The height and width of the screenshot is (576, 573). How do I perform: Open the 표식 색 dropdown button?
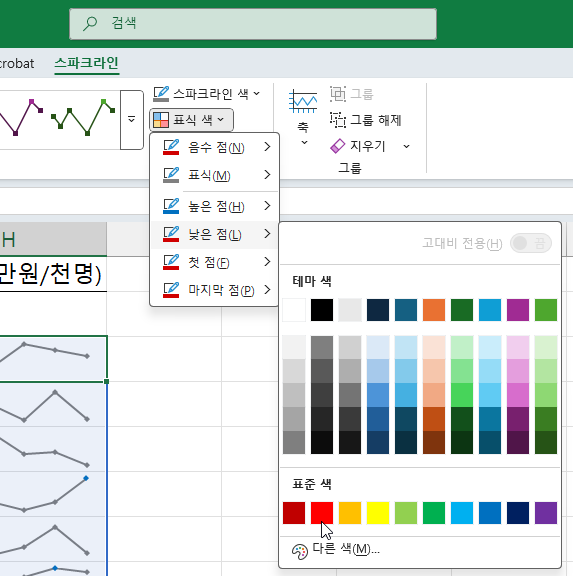point(191,120)
